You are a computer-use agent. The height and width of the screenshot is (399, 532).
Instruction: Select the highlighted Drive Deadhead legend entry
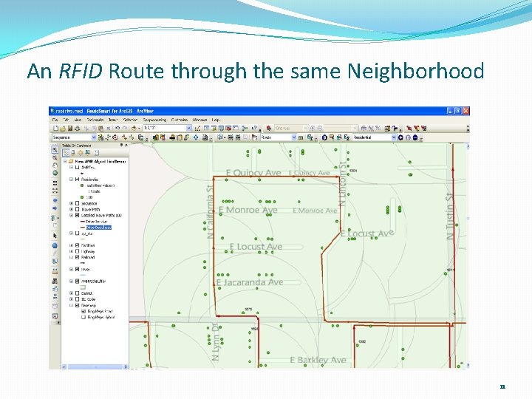point(98,228)
